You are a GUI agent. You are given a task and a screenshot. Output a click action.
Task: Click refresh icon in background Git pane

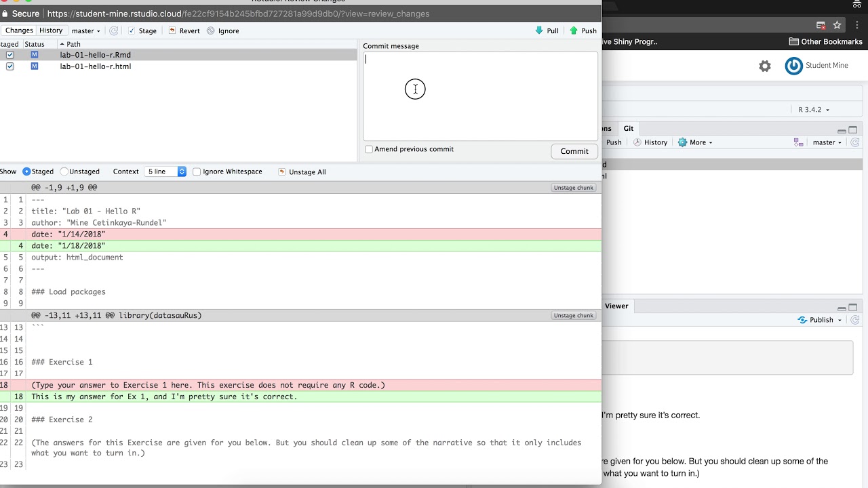tap(855, 142)
